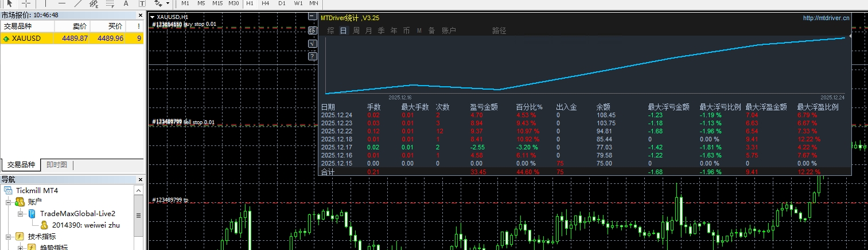
Task: Select the horizontal line drawing tool
Action: click(x=62, y=3)
